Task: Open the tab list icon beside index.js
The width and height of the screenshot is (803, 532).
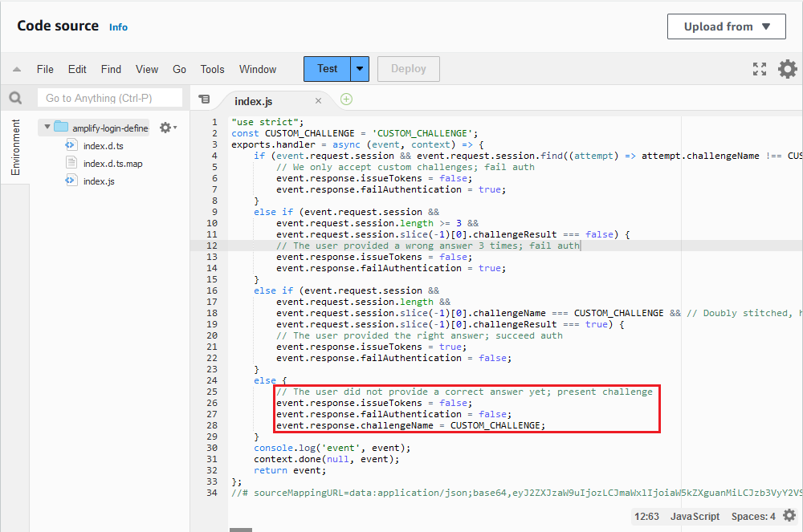Action: (204, 99)
